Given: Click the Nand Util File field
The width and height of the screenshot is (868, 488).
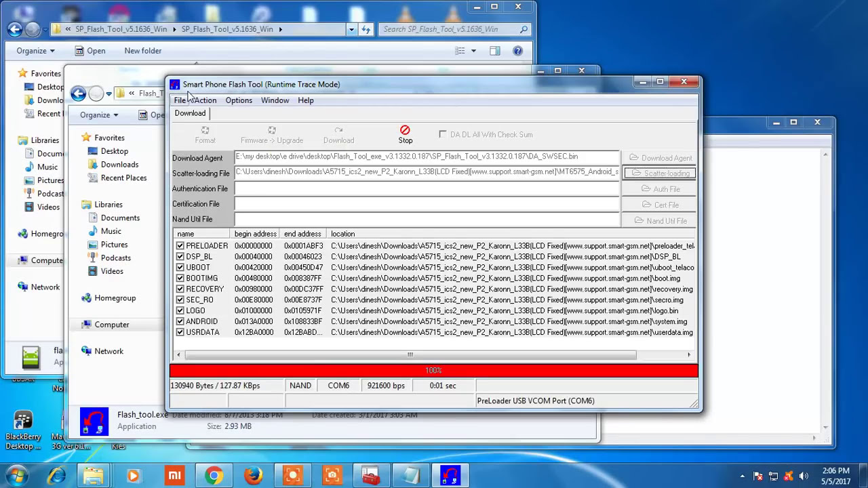Looking at the screenshot, I should click(x=427, y=220).
